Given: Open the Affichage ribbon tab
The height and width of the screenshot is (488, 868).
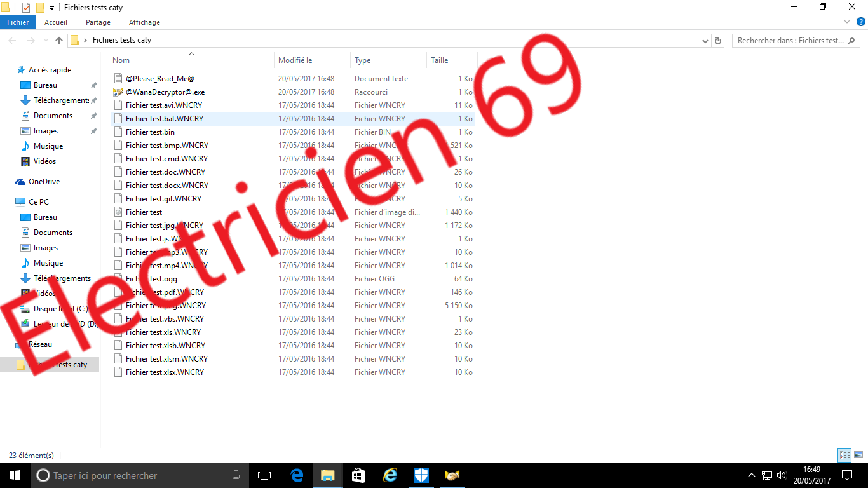Looking at the screenshot, I should pos(144,22).
